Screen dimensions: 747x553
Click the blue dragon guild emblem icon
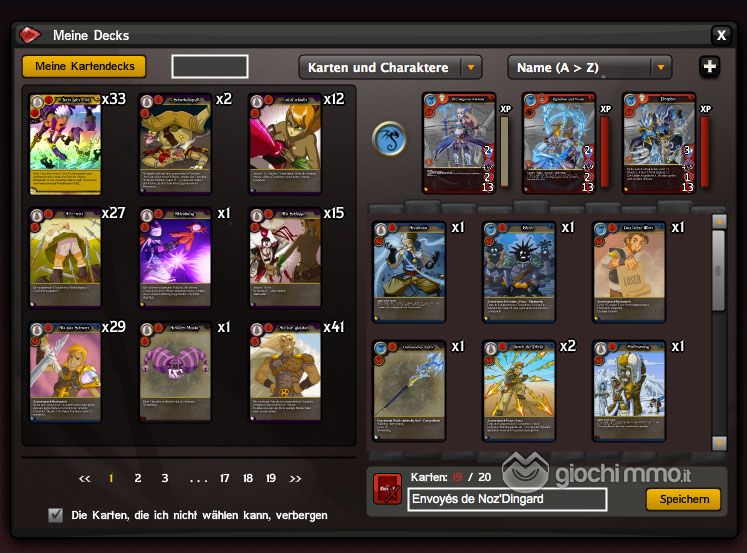click(x=390, y=139)
